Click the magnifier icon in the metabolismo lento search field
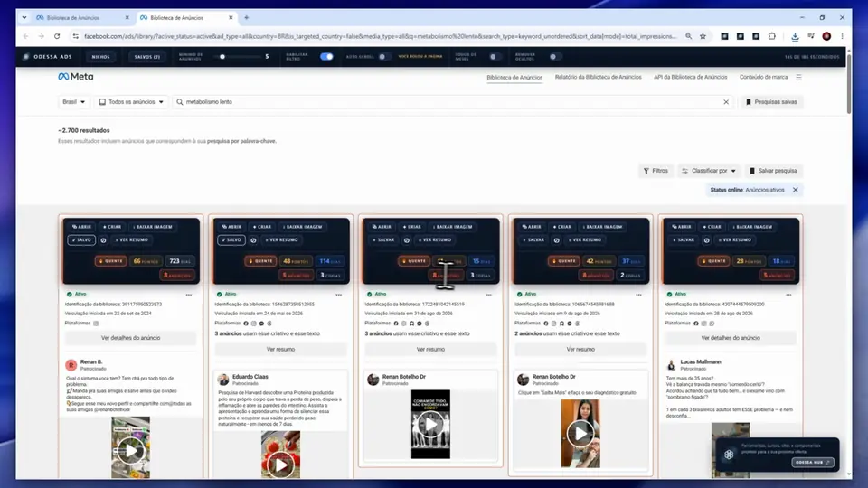 (x=180, y=102)
